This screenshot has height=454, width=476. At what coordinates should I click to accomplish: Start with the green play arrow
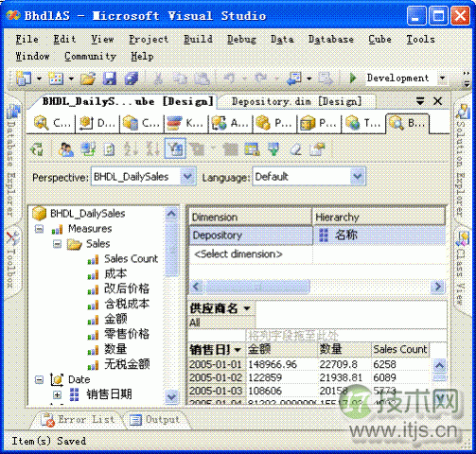tap(353, 78)
